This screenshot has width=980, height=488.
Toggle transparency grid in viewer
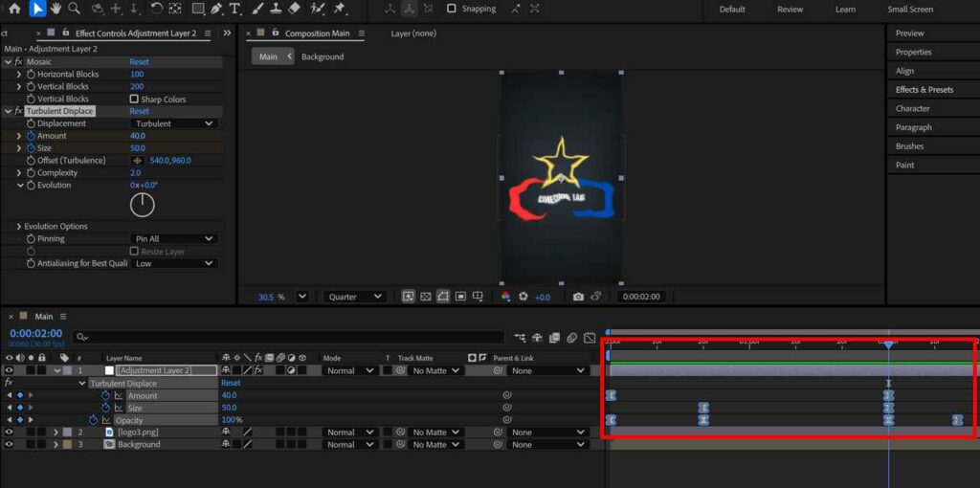coord(425,297)
